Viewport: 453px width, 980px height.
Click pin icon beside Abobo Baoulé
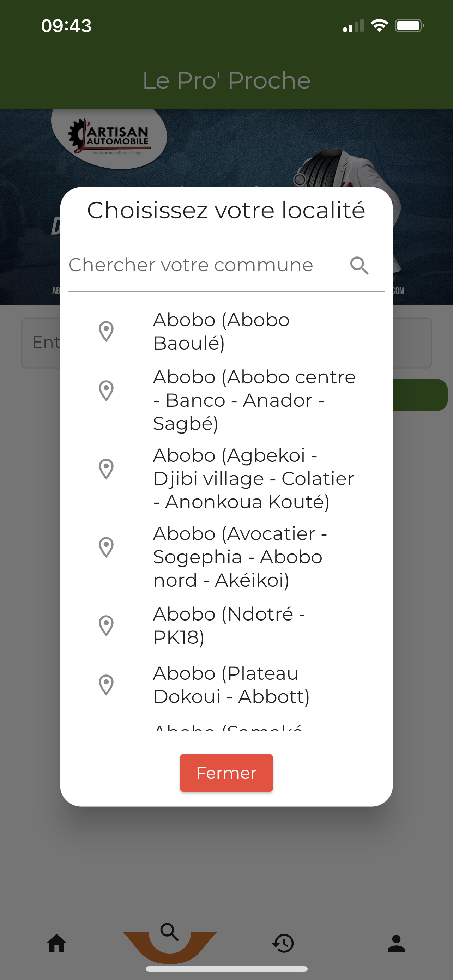coord(106,331)
